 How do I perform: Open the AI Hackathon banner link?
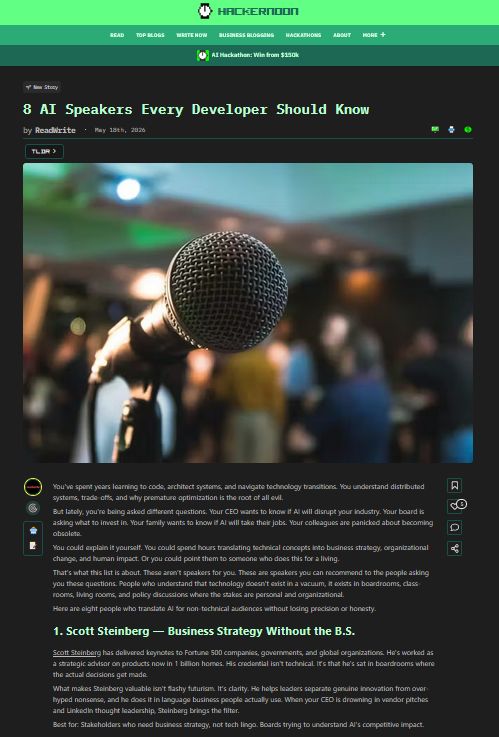tap(248, 55)
